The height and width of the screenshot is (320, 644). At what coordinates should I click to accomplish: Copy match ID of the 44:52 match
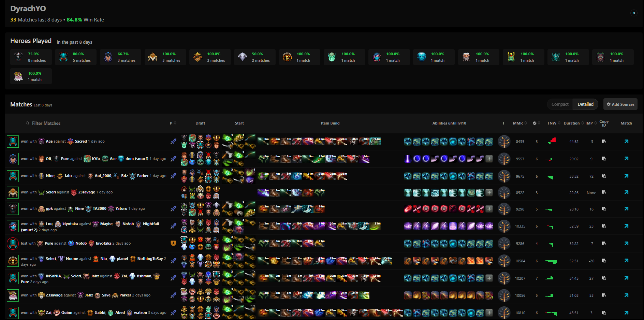[x=604, y=142]
